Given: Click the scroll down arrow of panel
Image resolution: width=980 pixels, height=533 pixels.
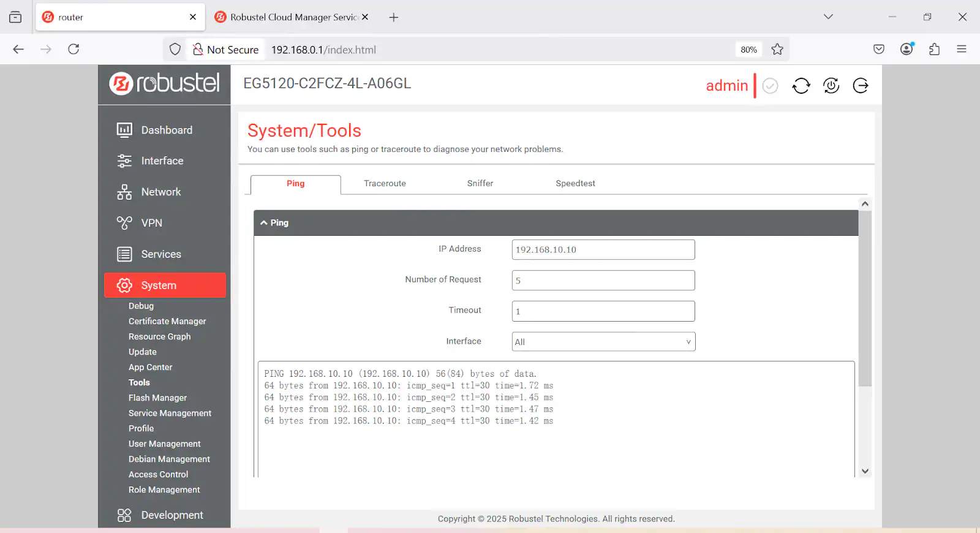Looking at the screenshot, I should click(865, 471).
